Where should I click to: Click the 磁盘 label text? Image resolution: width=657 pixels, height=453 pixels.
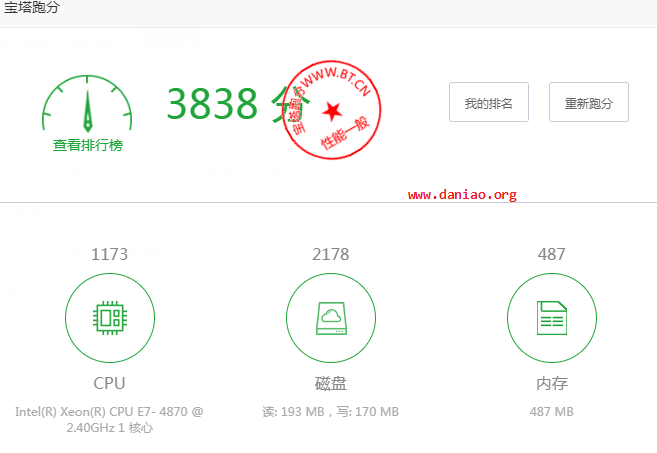331,383
